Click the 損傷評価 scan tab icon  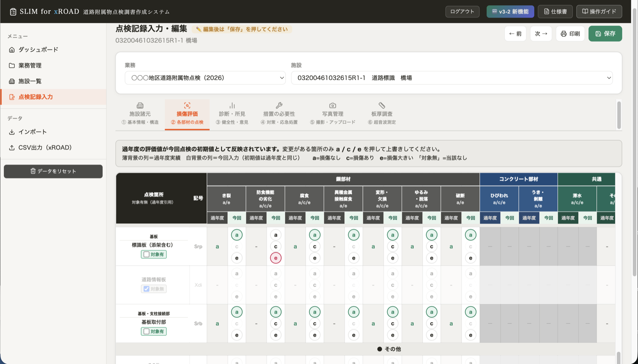tap(187, 106)
